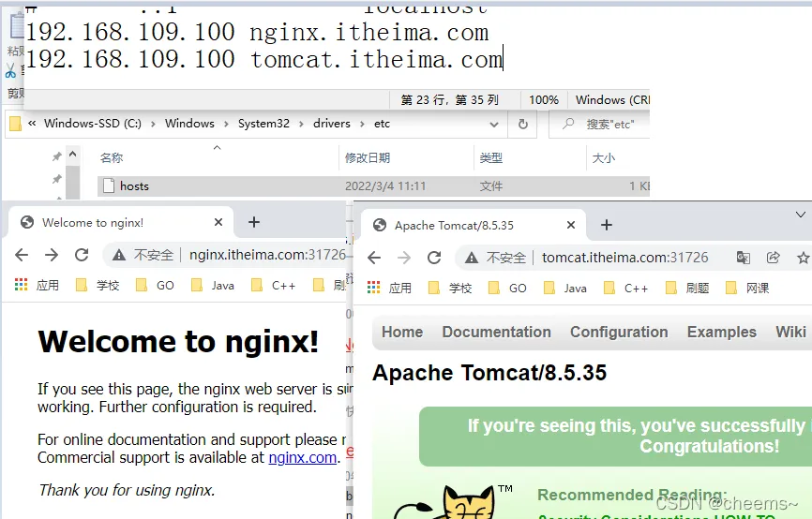
Task: Click System32 in Explorer breadcrumb
Action: coord(263,124)
